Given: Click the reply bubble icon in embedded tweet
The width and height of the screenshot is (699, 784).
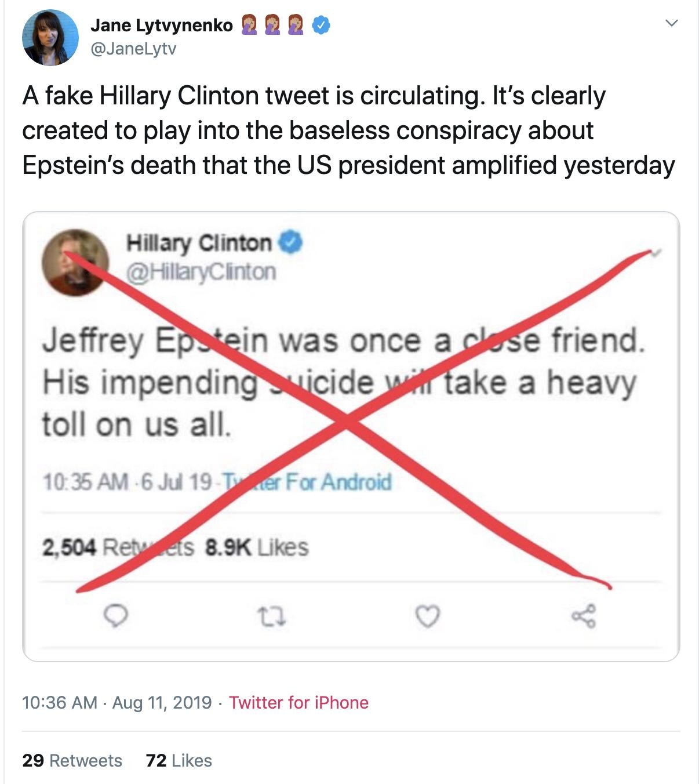Looking at the screenshot, I should click(118, 616).
